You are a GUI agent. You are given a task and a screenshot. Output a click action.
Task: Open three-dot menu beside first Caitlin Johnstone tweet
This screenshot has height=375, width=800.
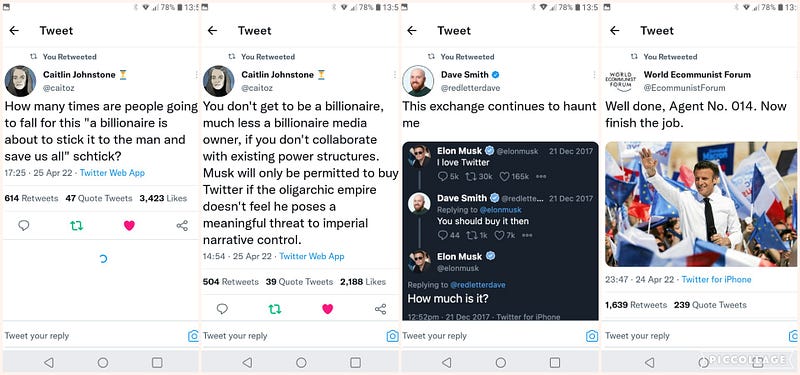click(x=196, y=74)
